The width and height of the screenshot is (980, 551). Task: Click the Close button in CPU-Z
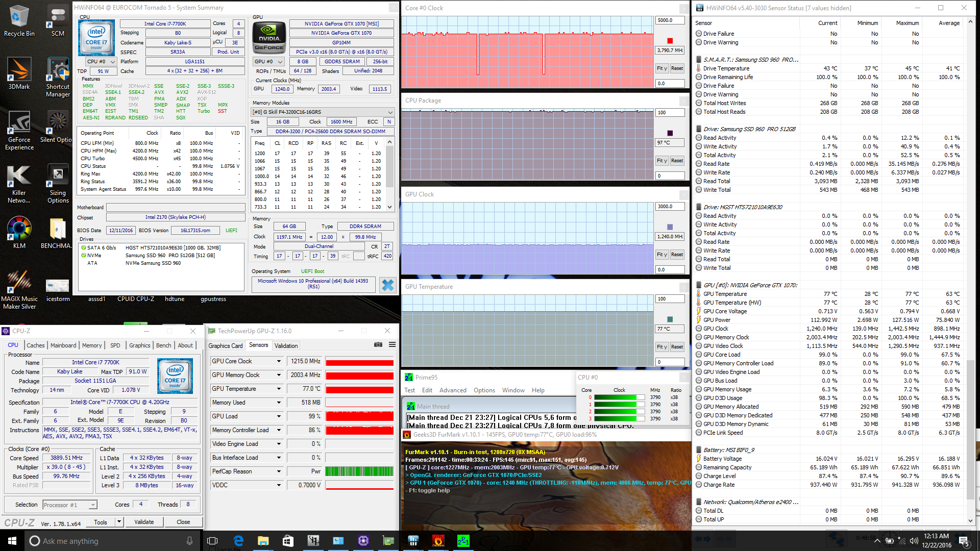point(183,522)
